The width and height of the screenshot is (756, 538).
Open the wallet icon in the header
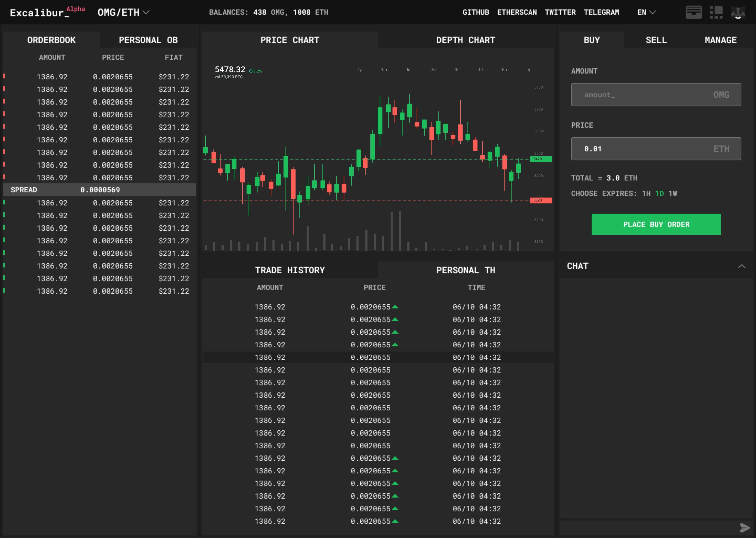(694, 12)
